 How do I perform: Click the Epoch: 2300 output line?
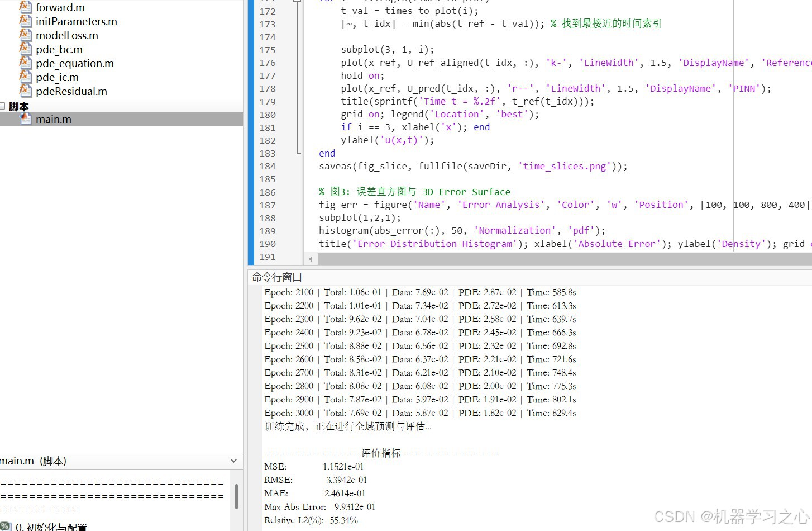(x=420, y=319)
